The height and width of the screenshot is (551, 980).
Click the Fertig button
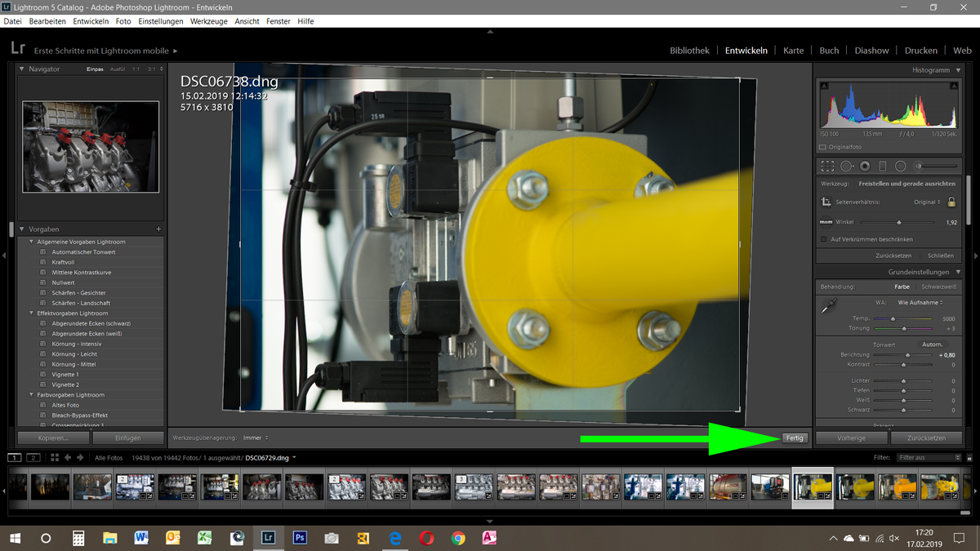[x=794, y=438]
